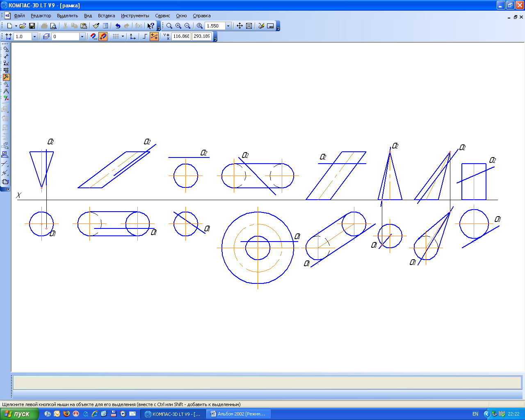Paste from the clipboard icon
525x420 pixels.
[84, 26]
